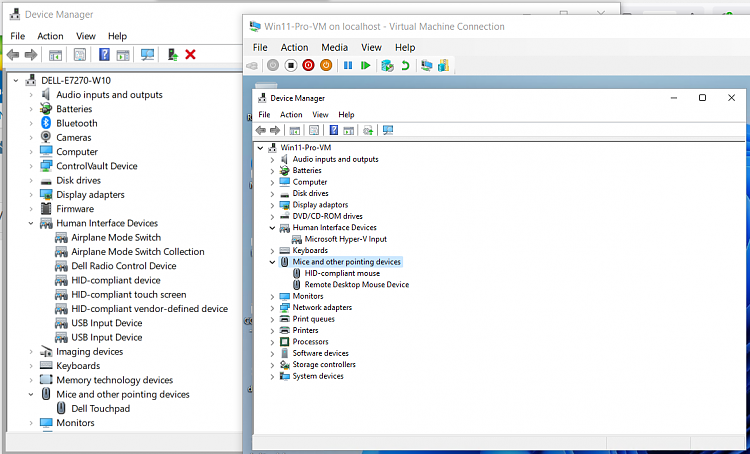750x454 pixels.
Task: Click green Revert arrow icon in VM toolbar
Action: [x=405, y=65]
